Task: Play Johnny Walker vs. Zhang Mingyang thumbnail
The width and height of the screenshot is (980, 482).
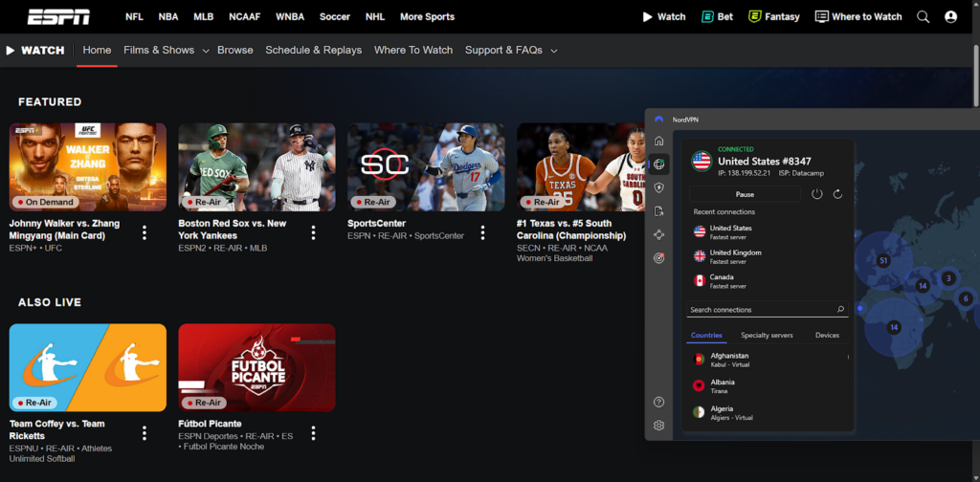Action: point(87,166)
